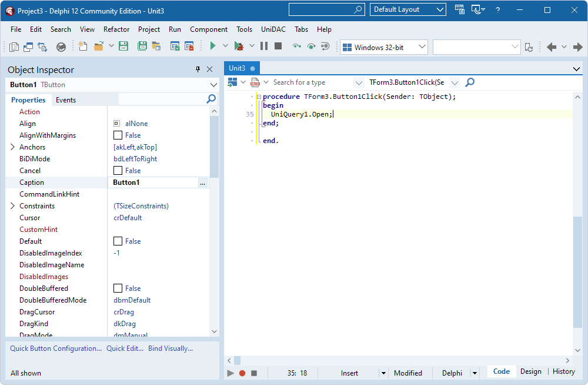Add file to project icon
This screenshot has width=588, height=385.
tap(175, 45)
